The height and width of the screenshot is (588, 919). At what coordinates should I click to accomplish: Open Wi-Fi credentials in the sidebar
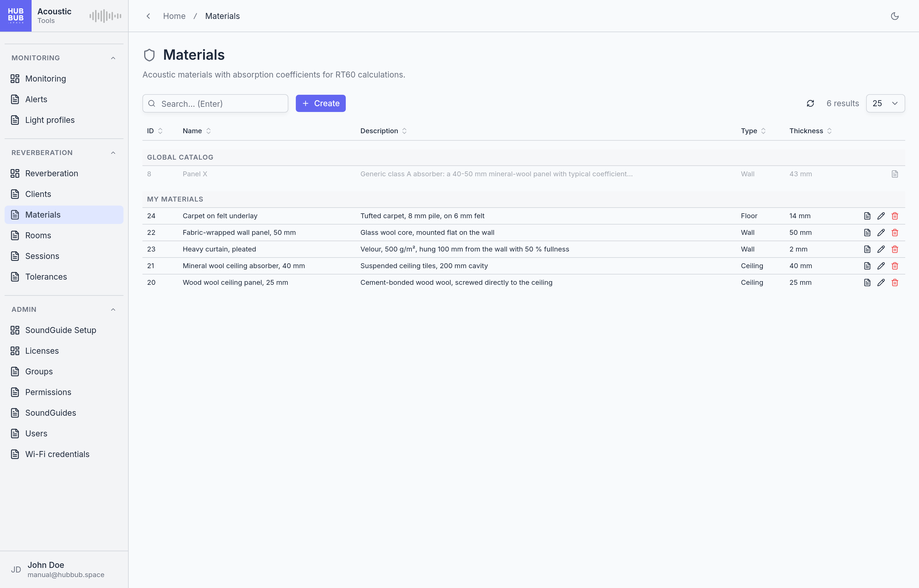64,454
